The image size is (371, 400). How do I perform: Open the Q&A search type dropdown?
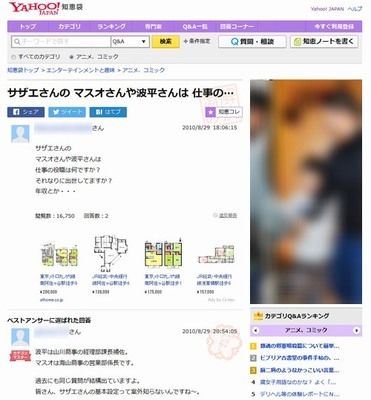coord(130,42)
